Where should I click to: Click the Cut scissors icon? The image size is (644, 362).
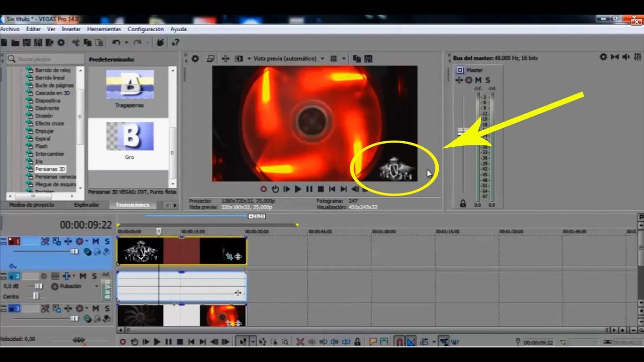[76, 43]
